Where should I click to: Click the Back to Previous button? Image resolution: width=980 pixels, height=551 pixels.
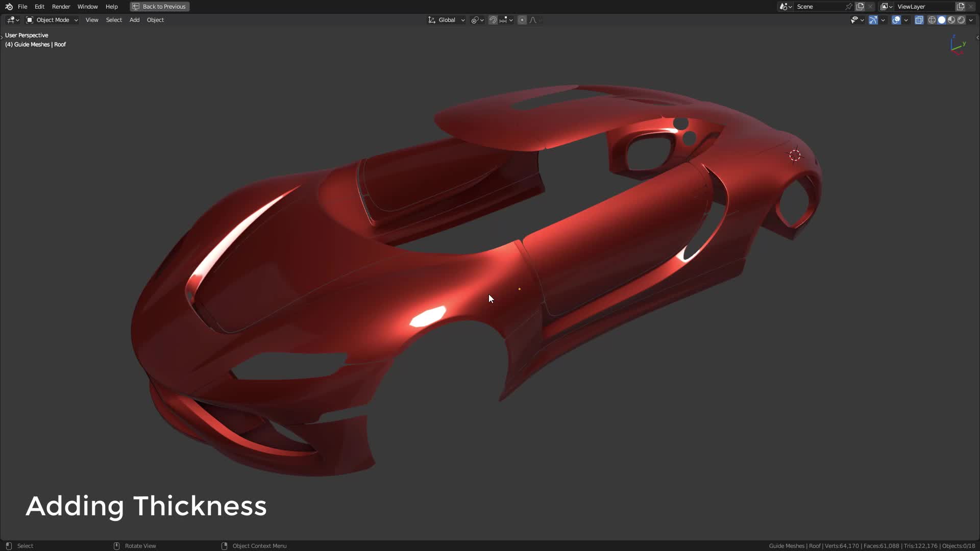(x=160, y=7)
